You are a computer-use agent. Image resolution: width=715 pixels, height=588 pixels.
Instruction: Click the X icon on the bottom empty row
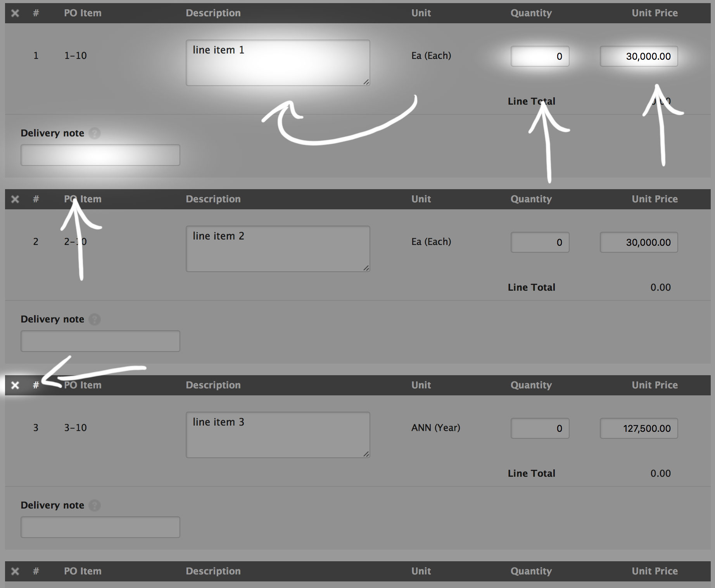point(15,571)
